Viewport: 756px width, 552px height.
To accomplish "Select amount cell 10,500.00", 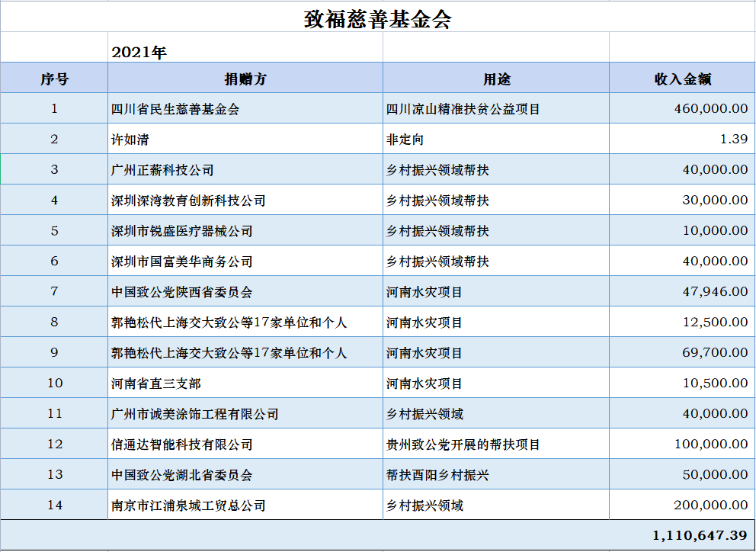I will click(x=682, y=383).
